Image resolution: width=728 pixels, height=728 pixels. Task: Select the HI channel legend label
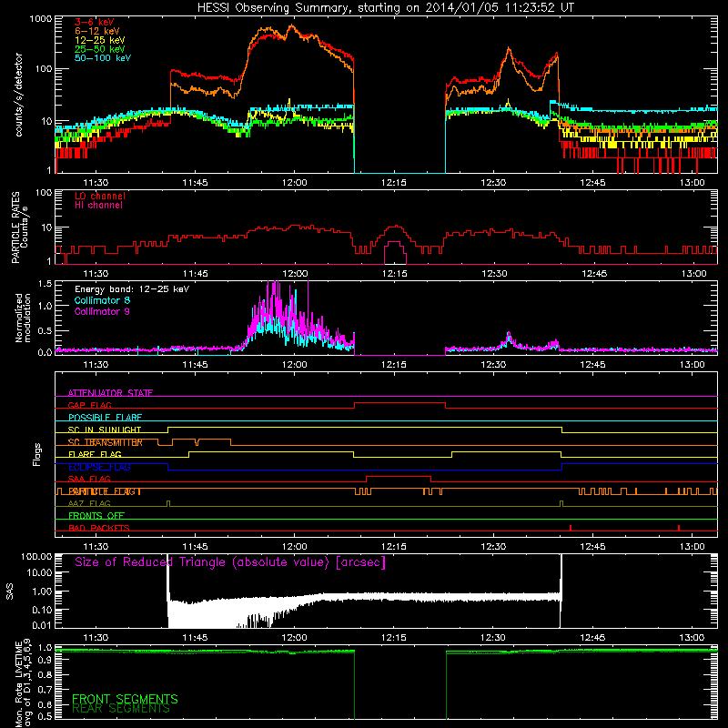click(x=98, y=206)
